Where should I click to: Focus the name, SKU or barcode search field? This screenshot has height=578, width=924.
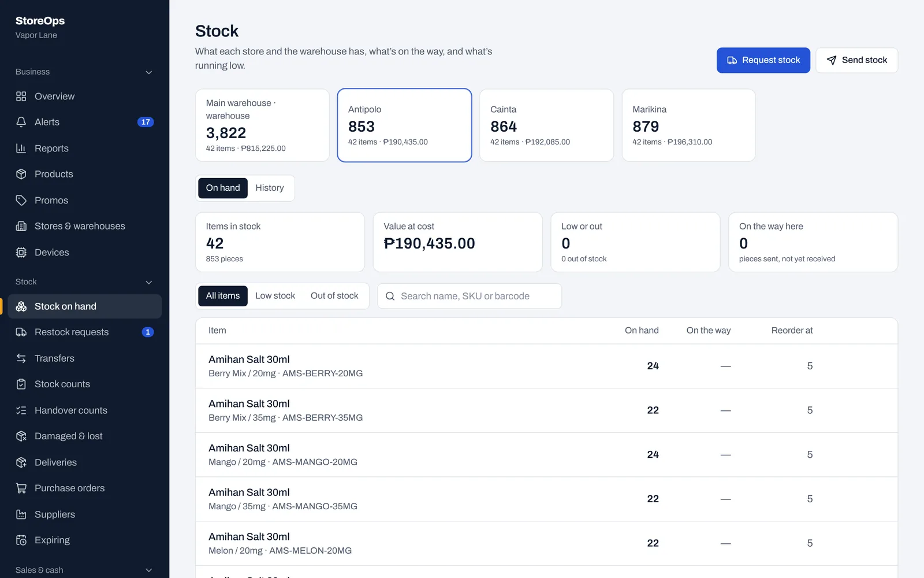470,296
